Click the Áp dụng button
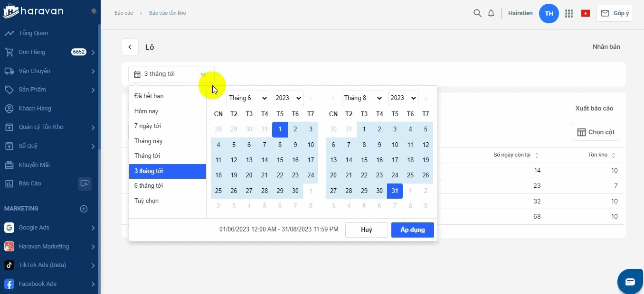The width and height of the screenshot is (644, 294). click(x=412, y=230)
